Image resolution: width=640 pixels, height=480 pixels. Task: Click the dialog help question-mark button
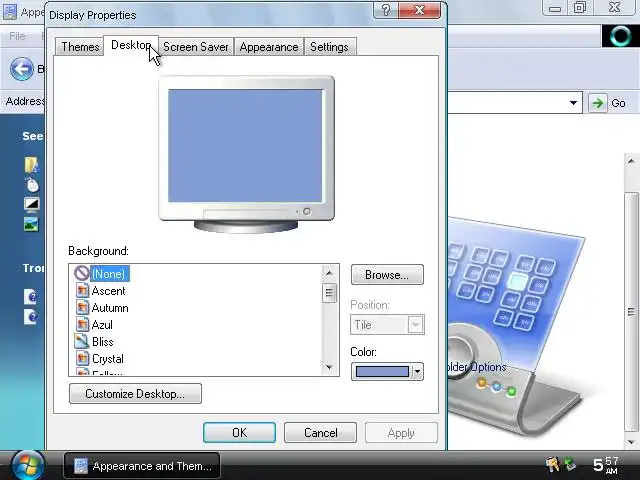pyautogui.click(x=385, y=9)
